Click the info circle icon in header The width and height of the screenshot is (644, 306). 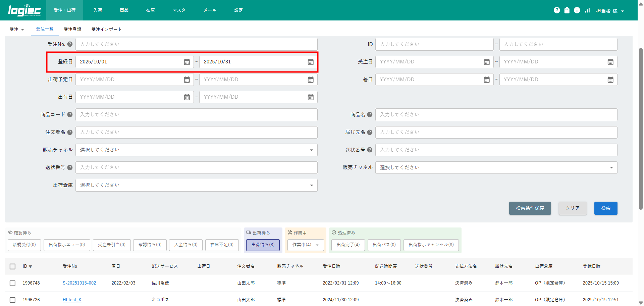577,10
